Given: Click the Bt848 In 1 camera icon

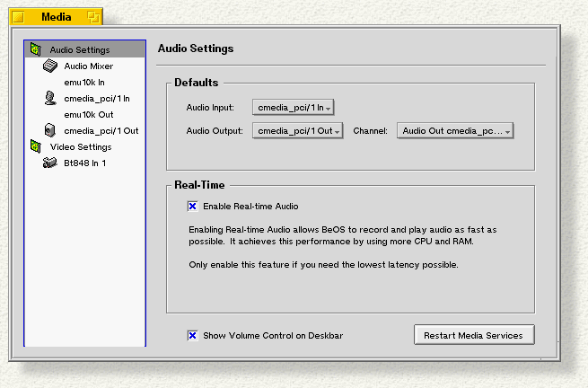Looking at the screenshot, I should 50,163.
